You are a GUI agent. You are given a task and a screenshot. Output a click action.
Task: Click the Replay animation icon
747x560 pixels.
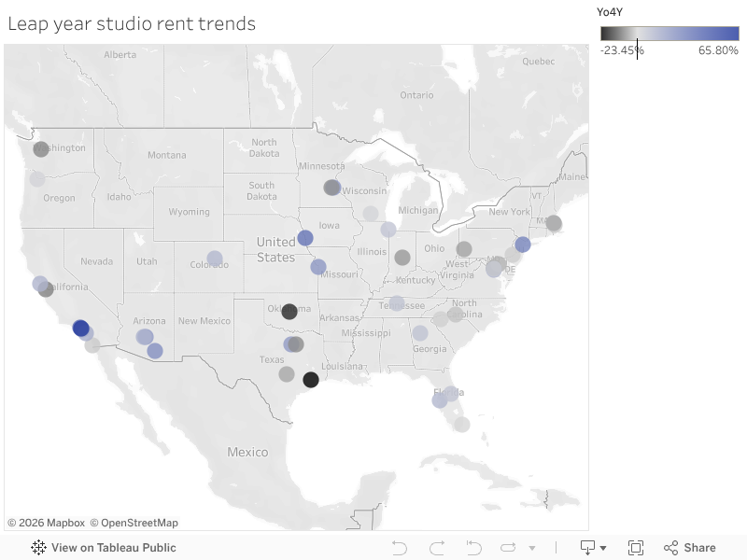[x=473, y=548]
